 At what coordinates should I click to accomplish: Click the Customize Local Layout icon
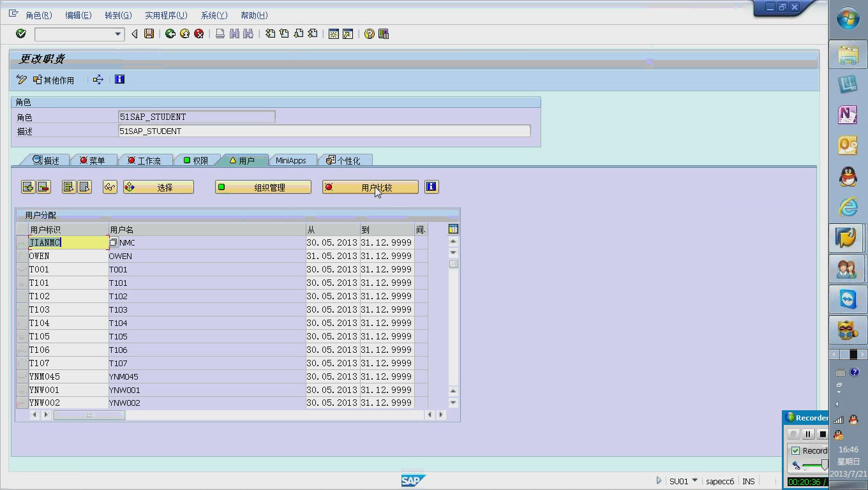(x=384, y=34)
